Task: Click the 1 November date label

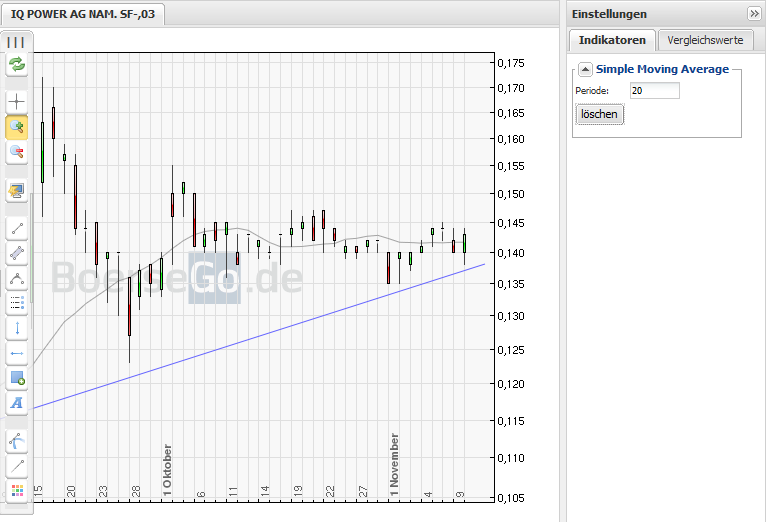Action: pyautogui.click(x=394, y=465)
